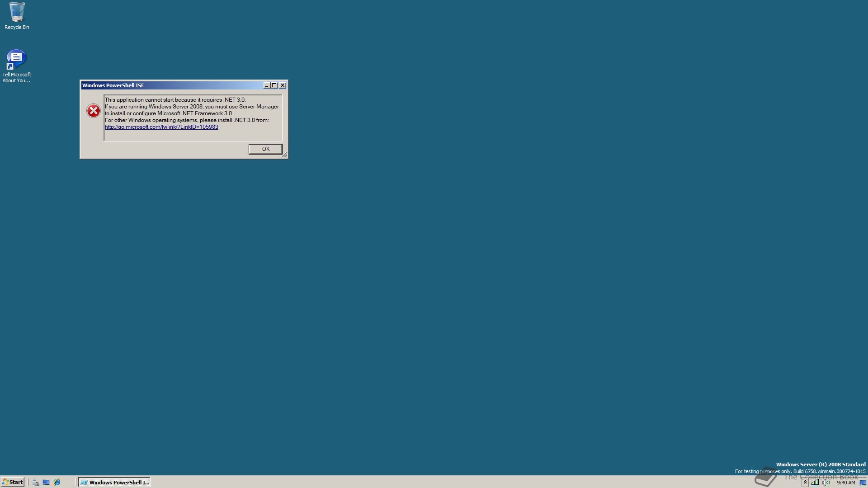Expand hidden system tray icons chevron
This screenshot has width=868, height=488.
point(805,483)
